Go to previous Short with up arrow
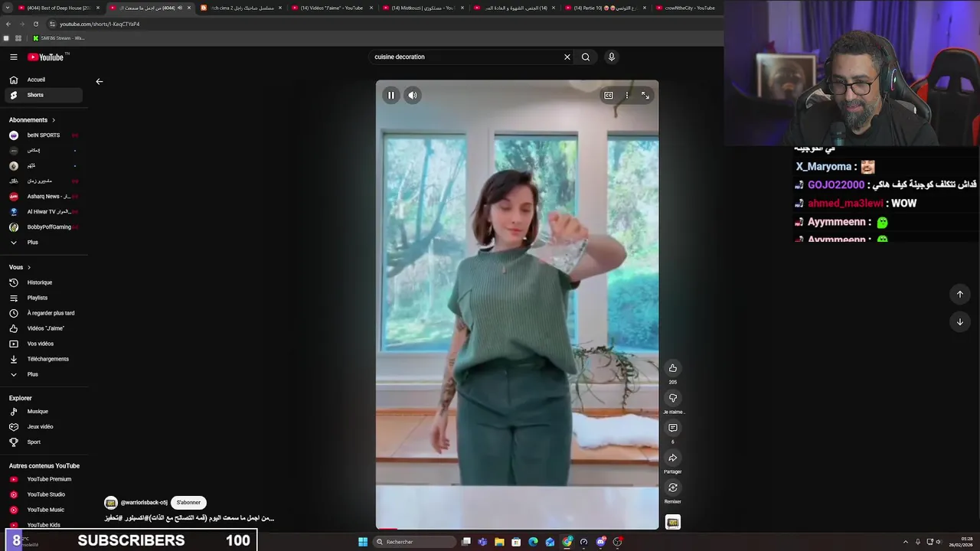Screen dimensions: 980x551 click(x=960, y=295)
